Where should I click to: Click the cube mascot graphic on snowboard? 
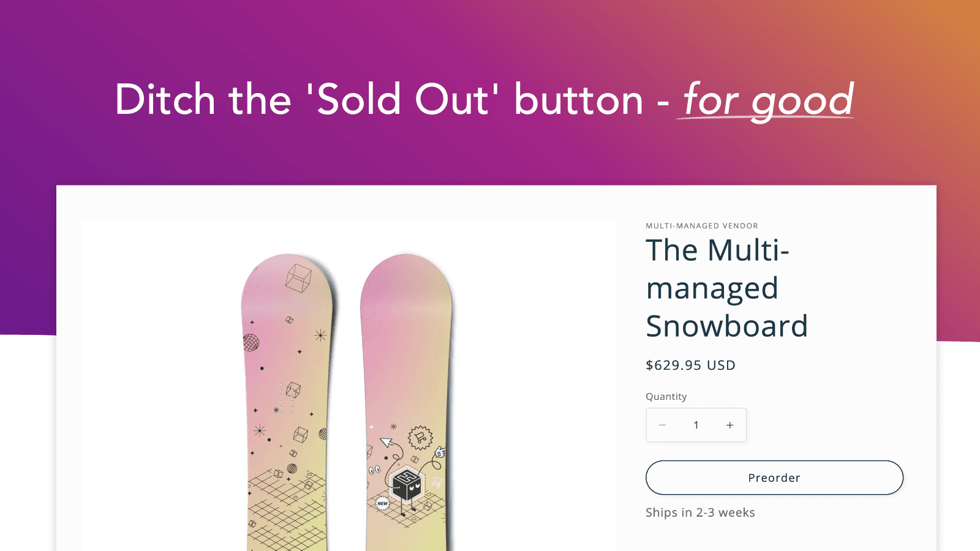(x=407, y=485)
